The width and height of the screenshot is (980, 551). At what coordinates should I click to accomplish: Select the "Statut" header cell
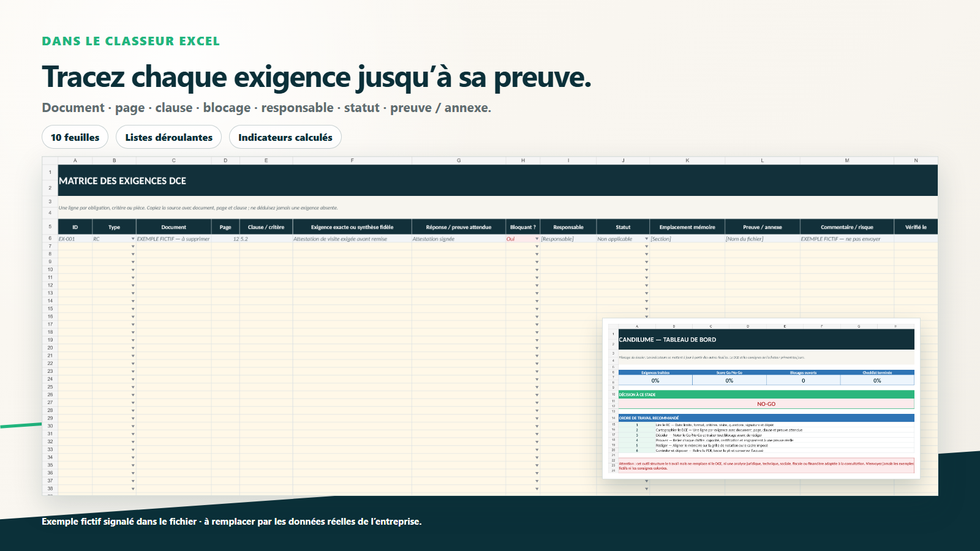(623, 227)
